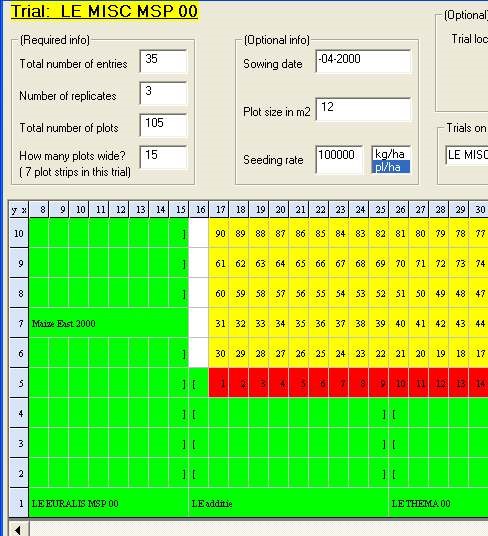Screen dimensions: 488x536
Task: Click white empty cell in column 16 row 7
Action: tap(199, 323)
